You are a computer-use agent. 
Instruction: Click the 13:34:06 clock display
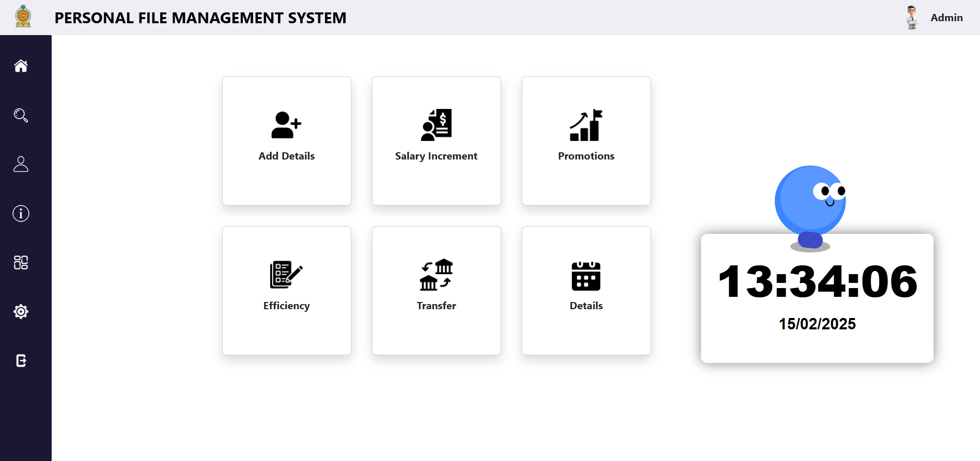click(817, 281)
